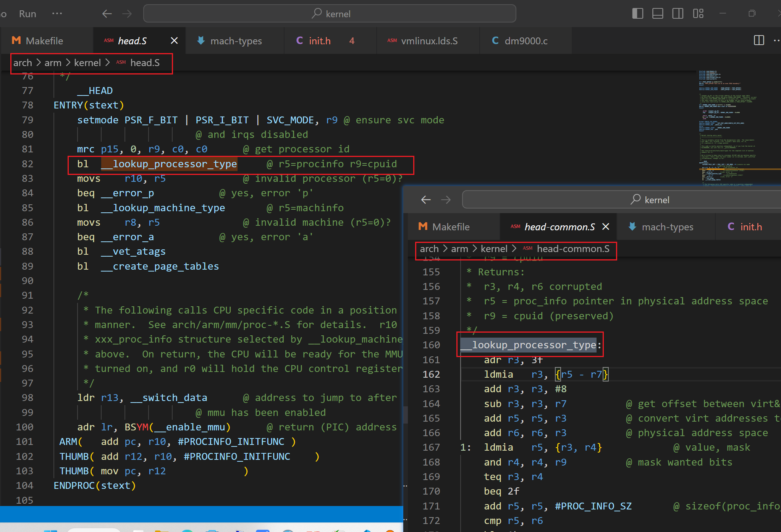Click __vet_atags on line 88
The image size is (781, 532).
(x=133, y=251)
